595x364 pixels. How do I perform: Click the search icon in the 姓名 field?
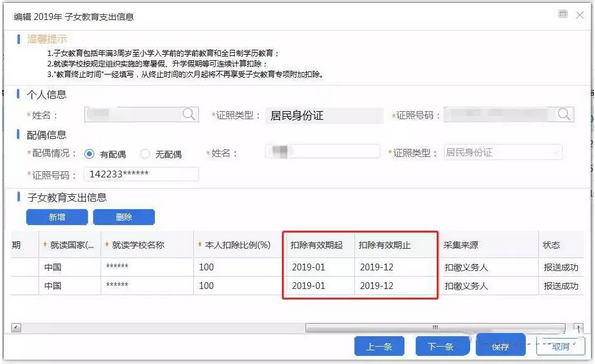click(x=189, y=114)
